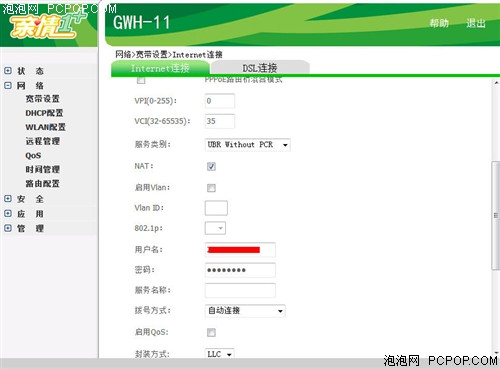The image size is (500, 369).
Task: Open QoS in sidebar
Action: pyautogui.click(x=33, y=156)
